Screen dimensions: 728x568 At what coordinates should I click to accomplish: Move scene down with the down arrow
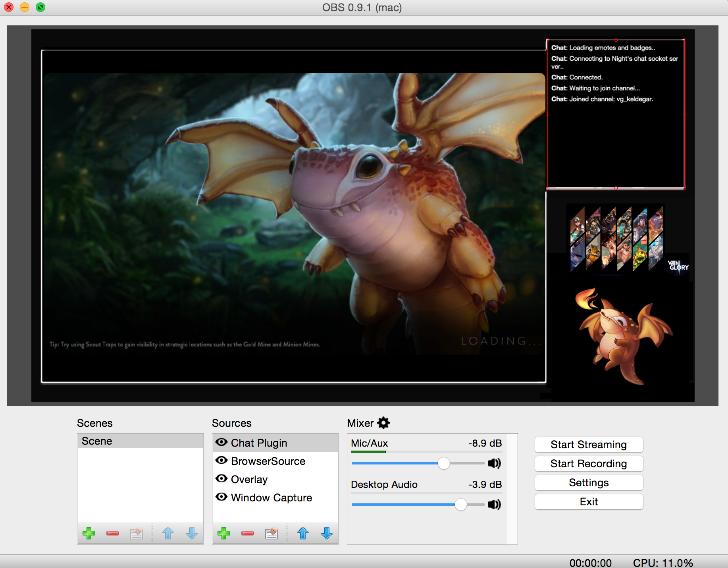tap(192, 533)
